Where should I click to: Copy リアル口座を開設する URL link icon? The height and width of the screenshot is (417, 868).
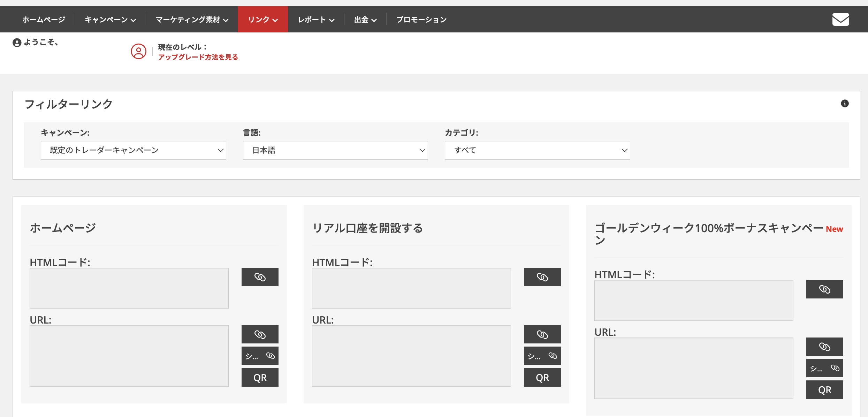(x=542, y=335)
